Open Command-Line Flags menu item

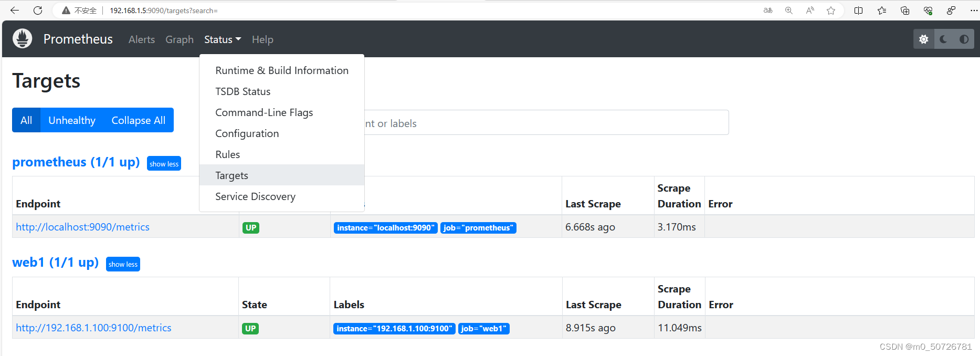coord(282,112)
